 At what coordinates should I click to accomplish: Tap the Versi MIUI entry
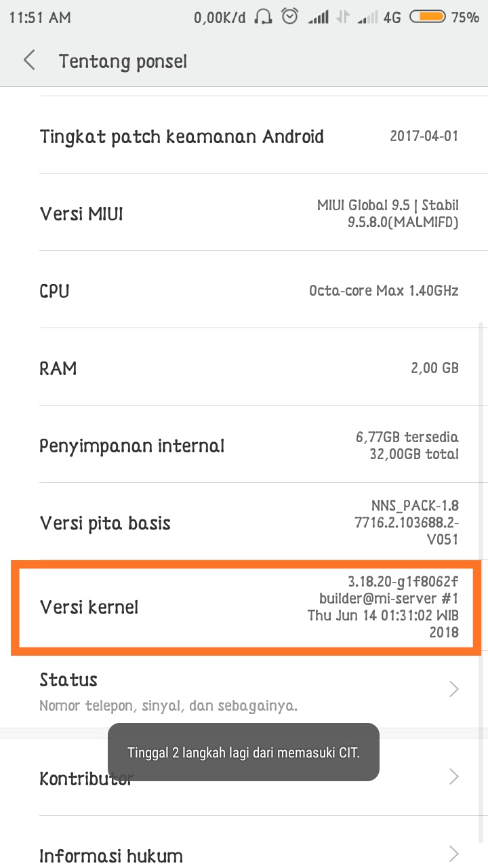point(244,214)
